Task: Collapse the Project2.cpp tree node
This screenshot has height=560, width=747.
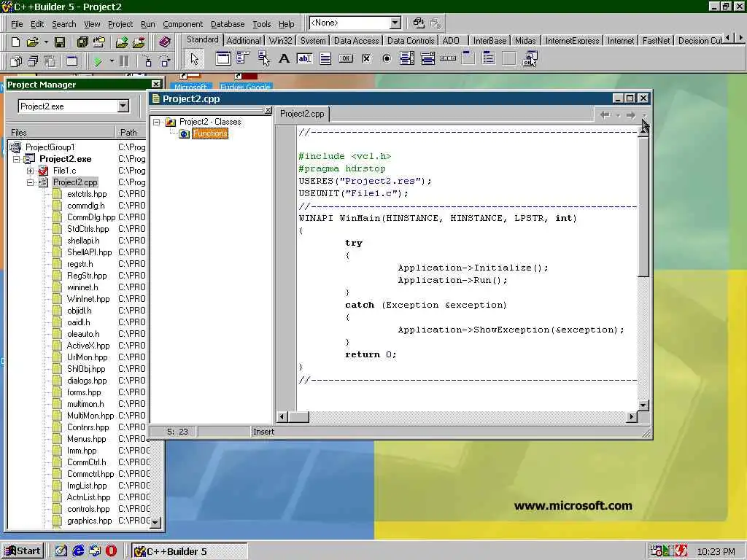Action: point(30,182)
